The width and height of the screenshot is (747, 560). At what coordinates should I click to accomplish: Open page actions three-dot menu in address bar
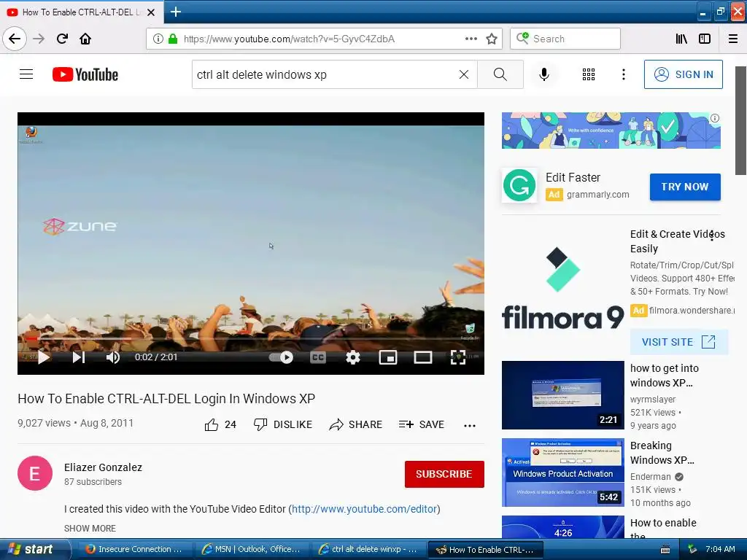pos(471,39)
